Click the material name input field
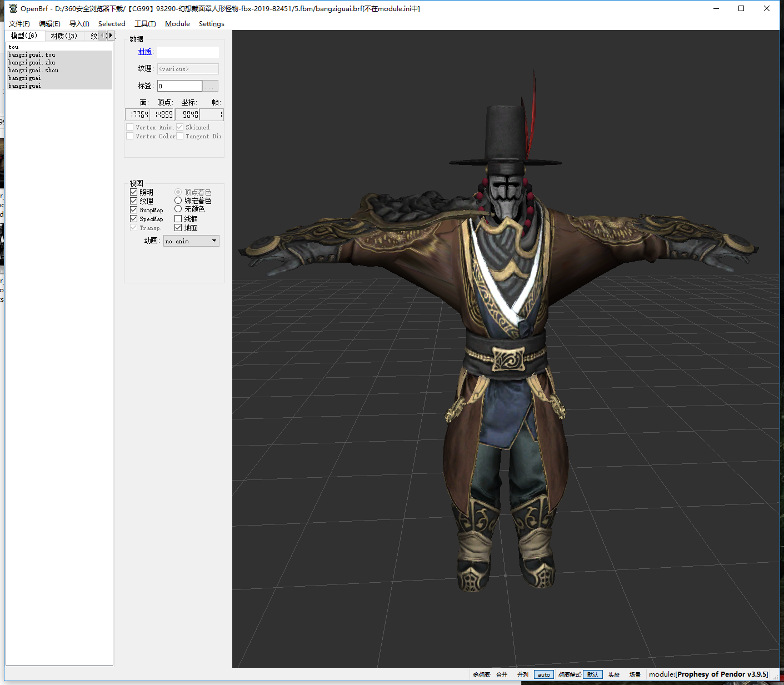 pyautogui.click(x=188, y=52)
